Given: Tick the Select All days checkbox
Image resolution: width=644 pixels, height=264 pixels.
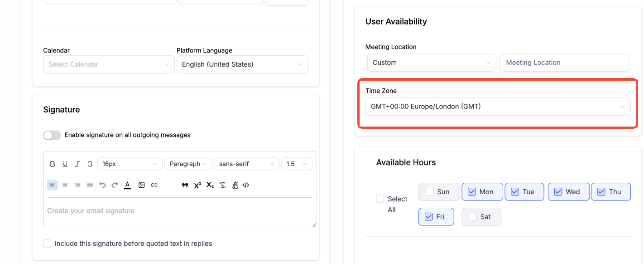Looking at the screenshot, I should [x=380, y=199].
